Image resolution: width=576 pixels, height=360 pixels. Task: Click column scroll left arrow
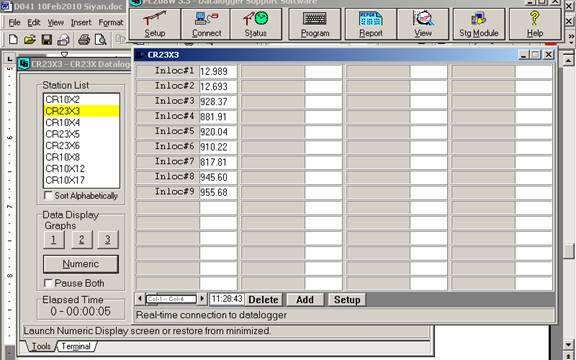pyautogui.click(x=140, y=298)
